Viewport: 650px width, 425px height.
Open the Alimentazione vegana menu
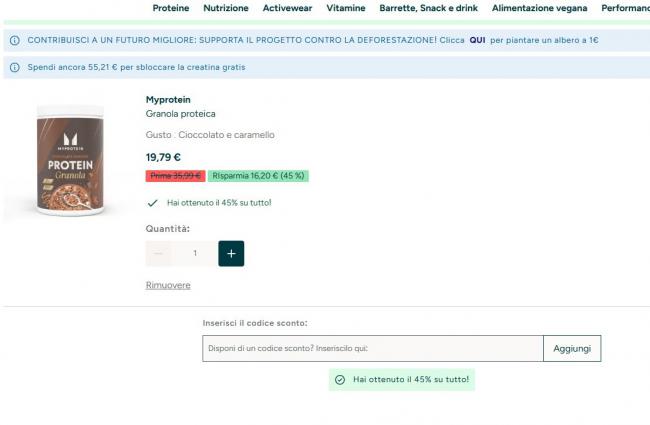click(x=539, y=8)
